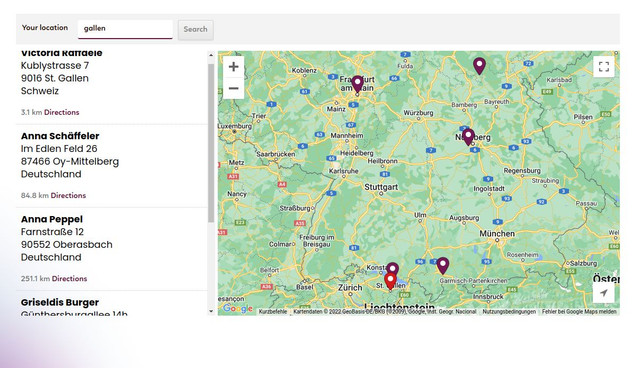Screen dimensions: 640x368
Task: Open Directions for Anna Peppel
Action: [x=69, y=279]
